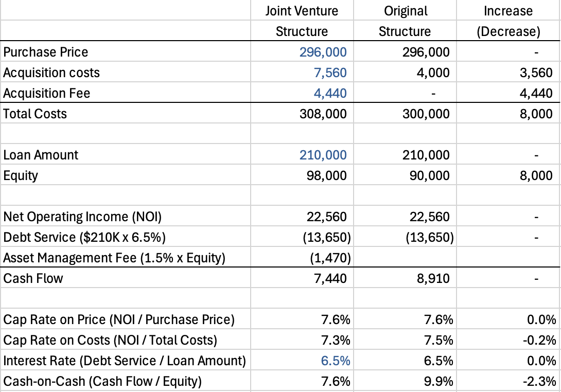
Task: Click the "Cap Rate on Costs" label
Action: click(110, 340)
